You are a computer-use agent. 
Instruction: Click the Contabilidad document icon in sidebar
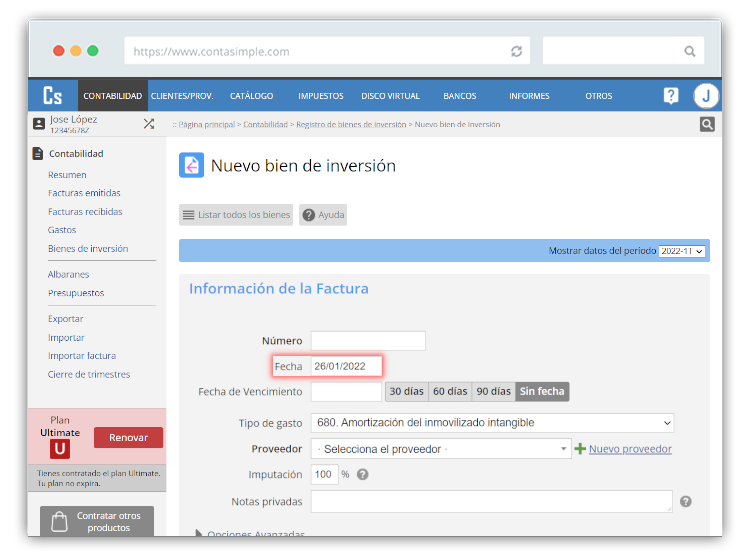click(38, 154)
